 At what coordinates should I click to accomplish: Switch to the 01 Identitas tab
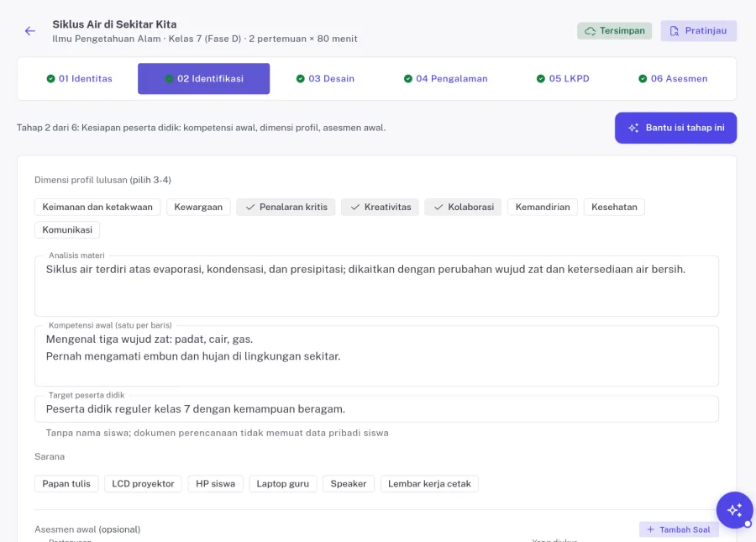(80, 79)
